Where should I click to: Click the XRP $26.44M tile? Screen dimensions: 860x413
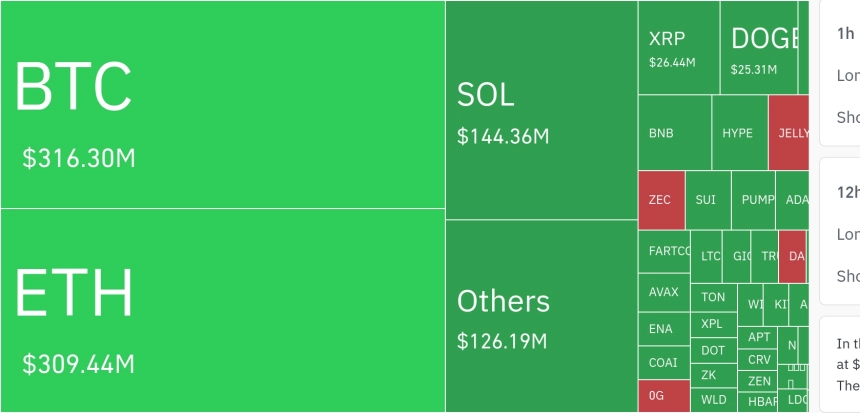678,48
